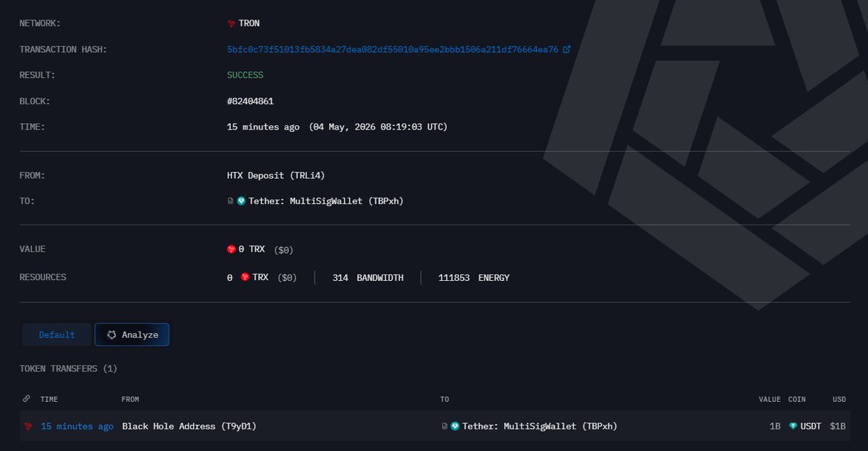Open Black Hole Address (T9yD1)
The image size is (868, 451).
tap(189, 426)
